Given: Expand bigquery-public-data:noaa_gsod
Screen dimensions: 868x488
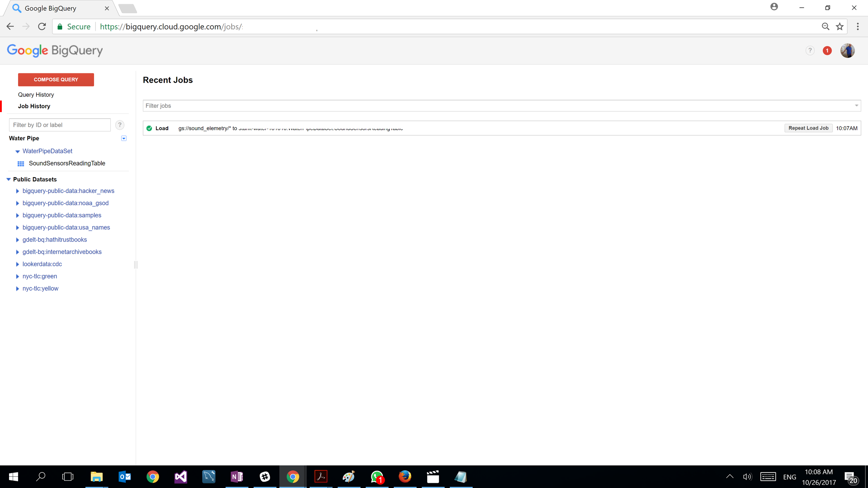Looking at the screenshot, I should (x=17, y=204).
